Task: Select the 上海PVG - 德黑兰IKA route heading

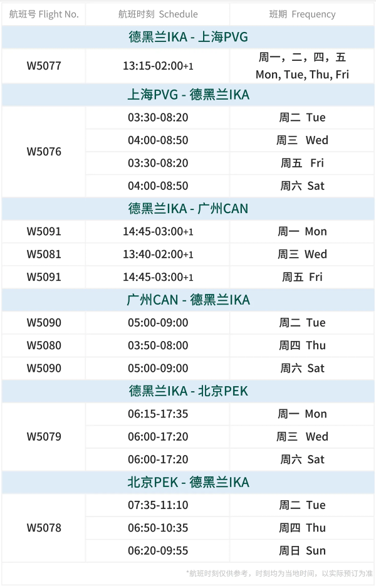Action: point(188,95)
